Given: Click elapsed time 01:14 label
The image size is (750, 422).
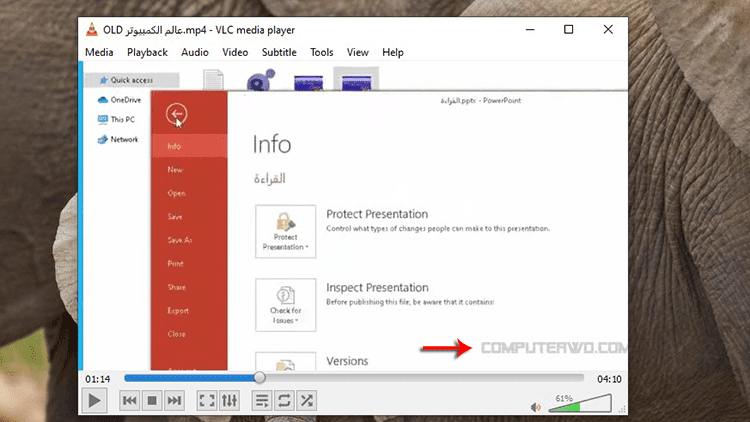Looking at the screenshot, I should [98, 379].
